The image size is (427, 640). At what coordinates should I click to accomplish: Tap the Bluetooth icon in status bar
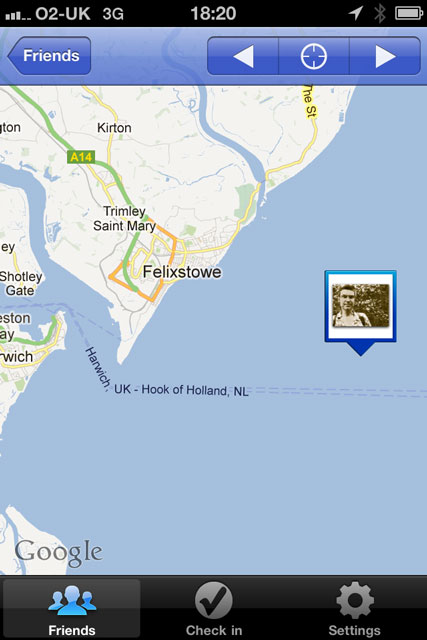(380, 13)
